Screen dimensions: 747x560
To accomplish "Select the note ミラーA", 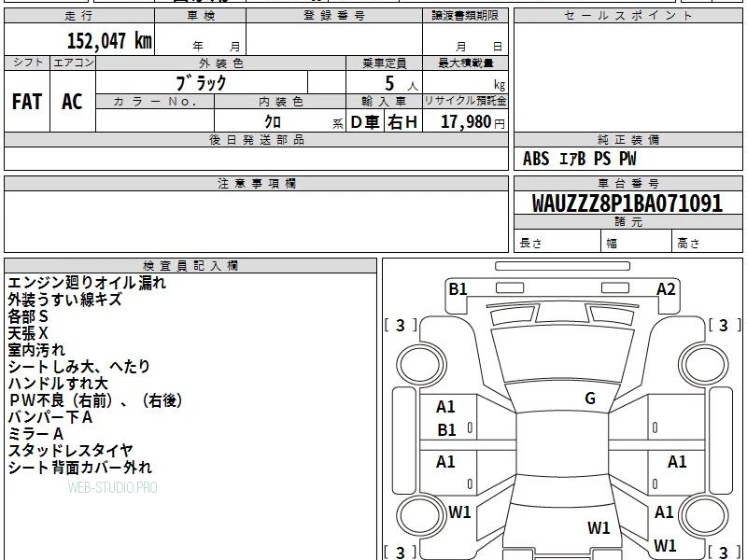I will [35, 434].
